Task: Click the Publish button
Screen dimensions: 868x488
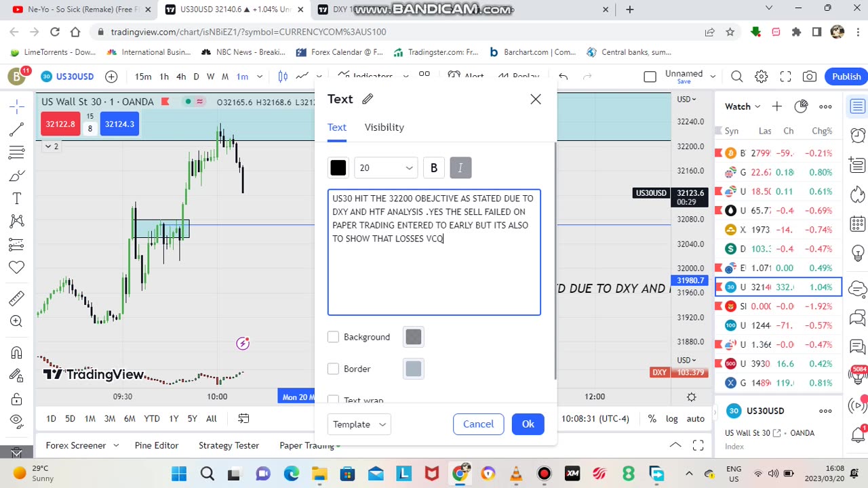Action: 846,77
